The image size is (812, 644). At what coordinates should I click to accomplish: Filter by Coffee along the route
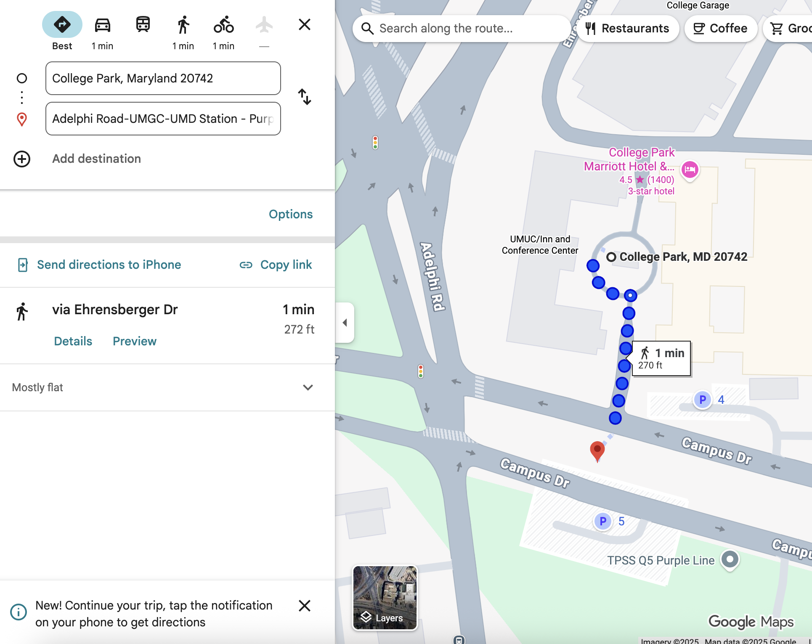pyautogui.click(x=720, y=28)
